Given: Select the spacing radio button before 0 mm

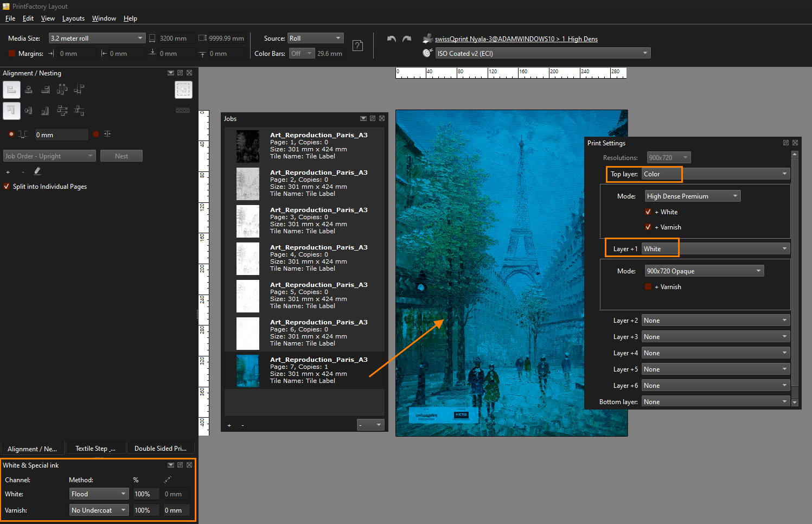Looking at the screenshot, I should (x=11, y=134).
